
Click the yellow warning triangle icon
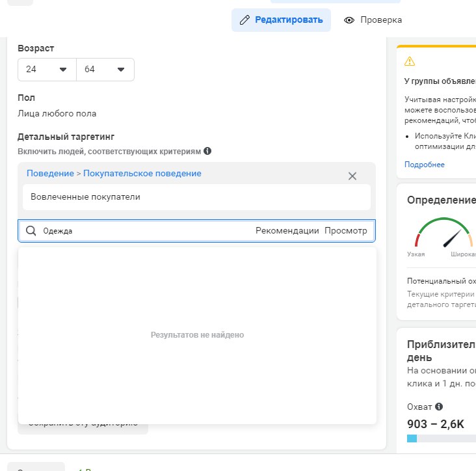pos(410,61)
